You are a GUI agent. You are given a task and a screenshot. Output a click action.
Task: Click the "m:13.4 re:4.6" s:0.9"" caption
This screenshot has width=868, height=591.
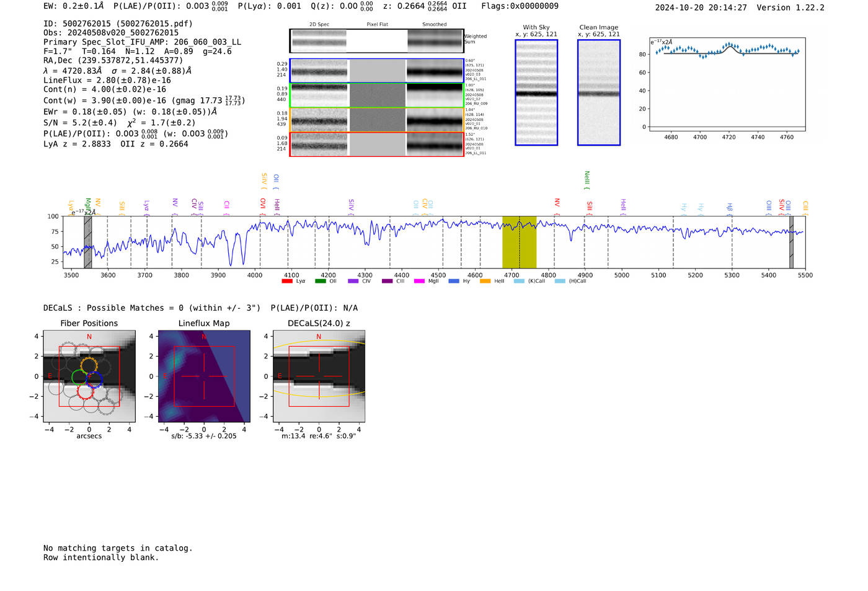click(x=319, y=436)
